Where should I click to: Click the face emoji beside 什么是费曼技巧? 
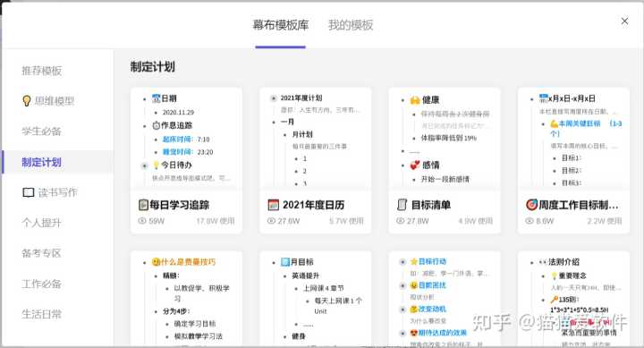point(156,262)
